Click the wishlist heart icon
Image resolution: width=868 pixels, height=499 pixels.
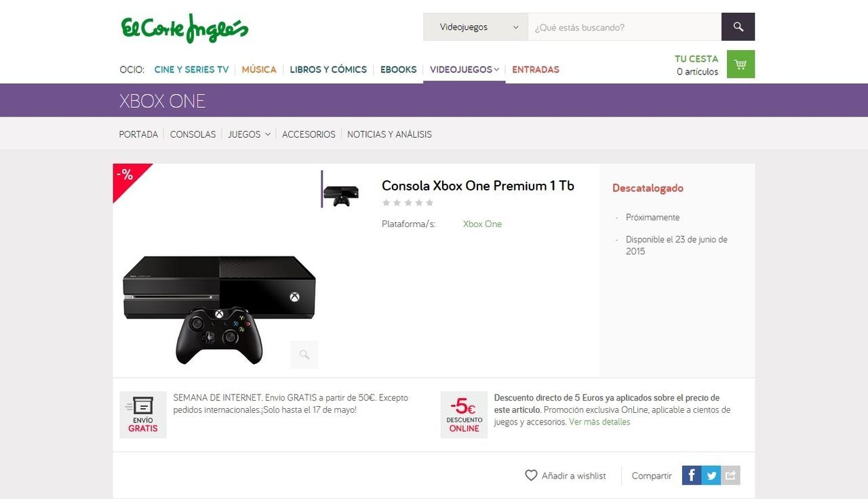[531, 475]
